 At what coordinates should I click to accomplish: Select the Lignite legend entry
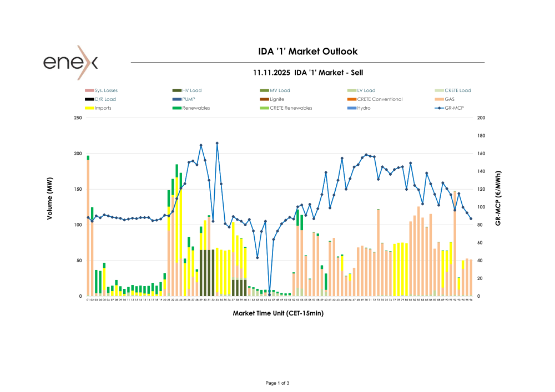coord(276,99)
